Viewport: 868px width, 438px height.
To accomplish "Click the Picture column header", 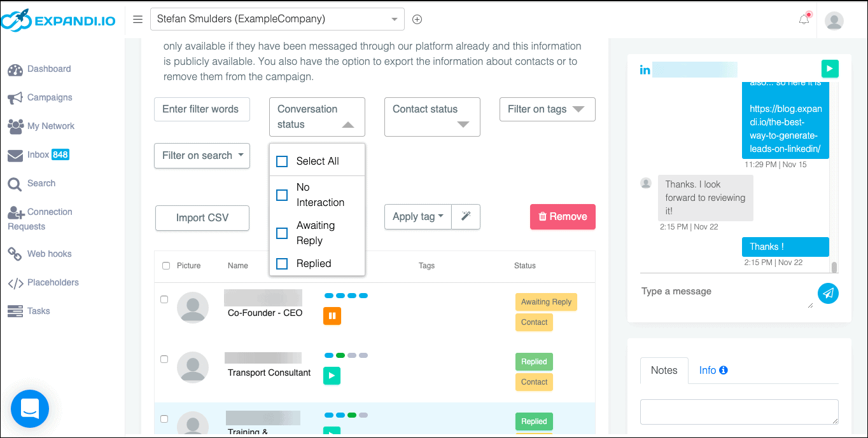I will [188, 266].
